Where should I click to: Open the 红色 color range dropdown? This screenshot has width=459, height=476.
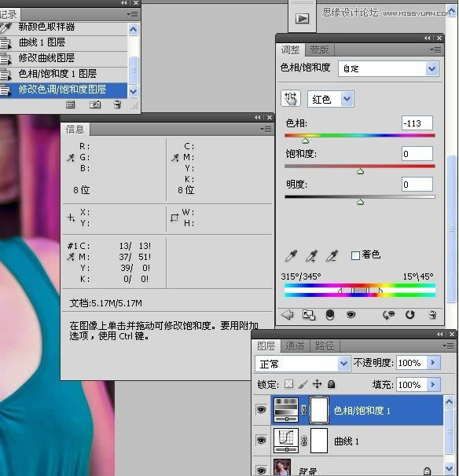click(x=331, y=99)
